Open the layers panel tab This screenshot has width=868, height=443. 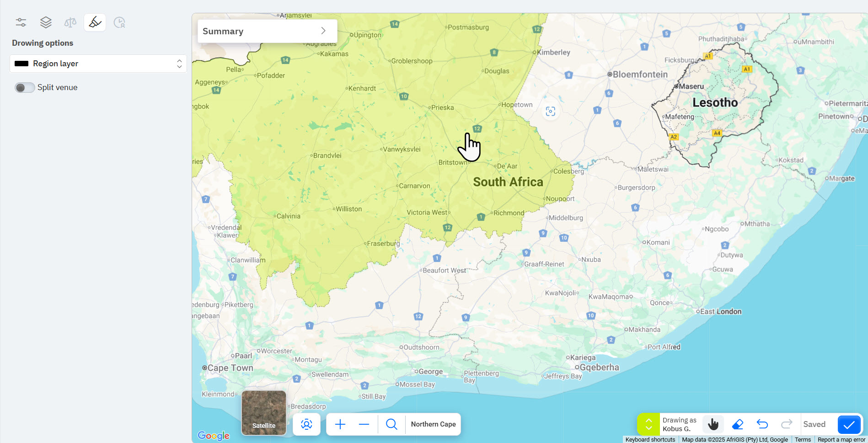46,22
